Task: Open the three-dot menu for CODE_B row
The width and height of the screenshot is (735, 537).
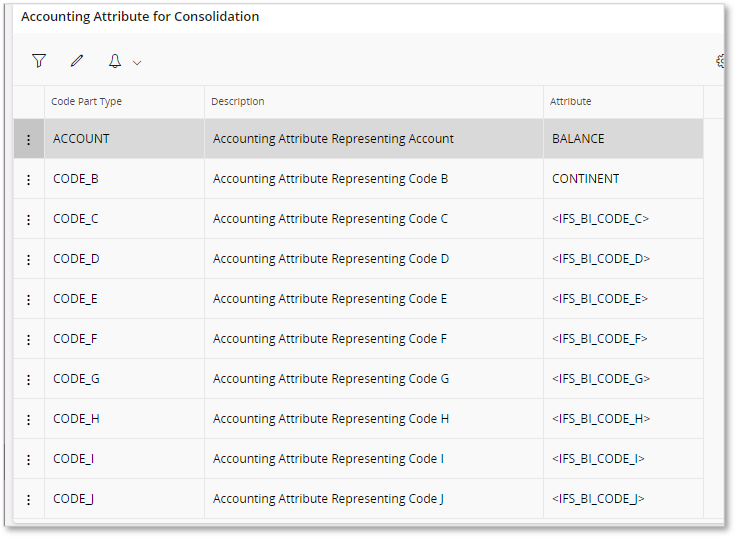Action: pyautogui.click(x=29, y=179)
